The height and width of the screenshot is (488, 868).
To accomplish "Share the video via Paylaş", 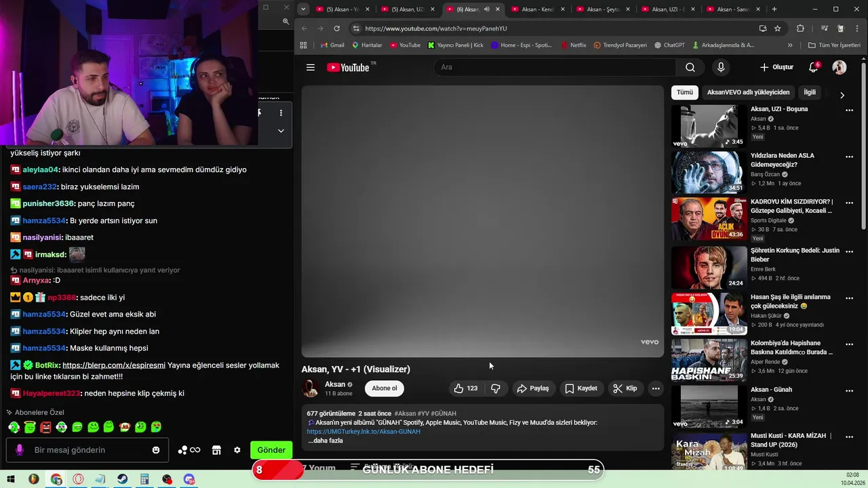I will click(x=532, y=388).
